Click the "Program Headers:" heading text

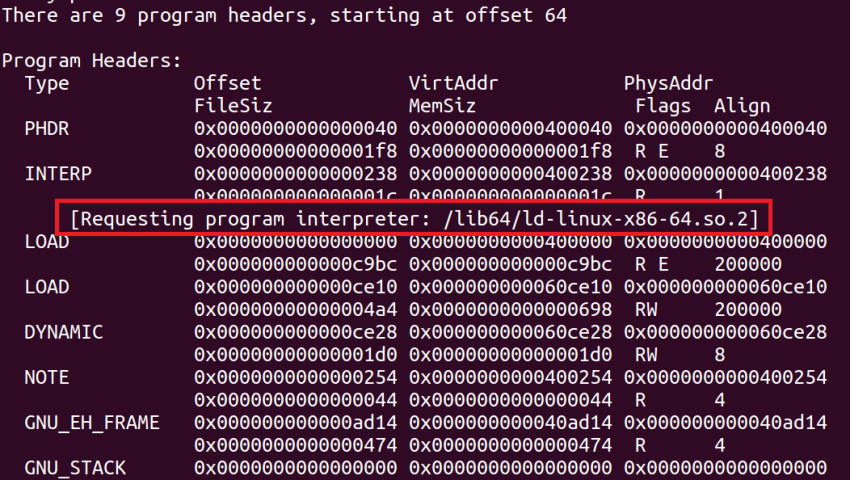[x=92, y=60]
